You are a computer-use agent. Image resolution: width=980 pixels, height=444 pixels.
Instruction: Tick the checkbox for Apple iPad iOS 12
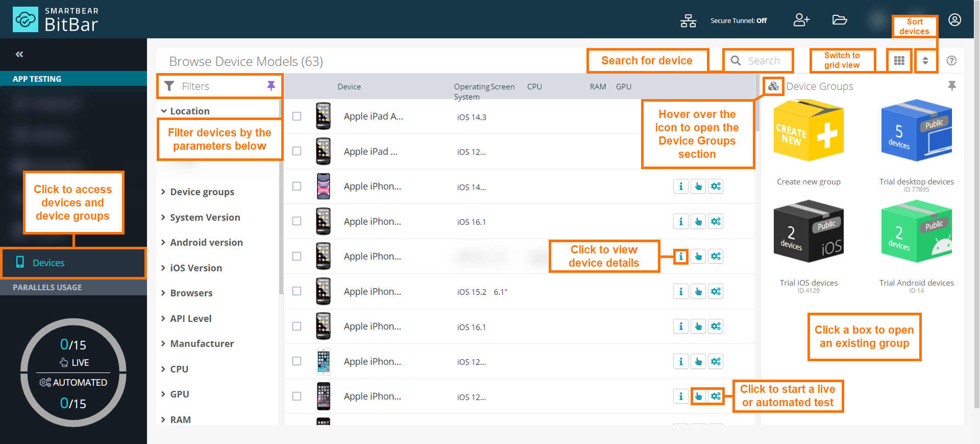(297, 151)
